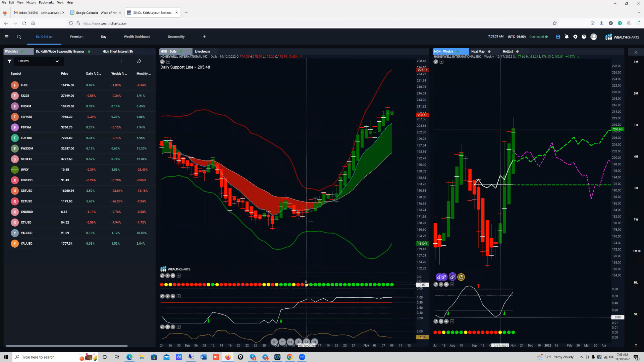Open settings for the weekly oscillator pane
644x362 pixels.
click(x=436, y=285)
